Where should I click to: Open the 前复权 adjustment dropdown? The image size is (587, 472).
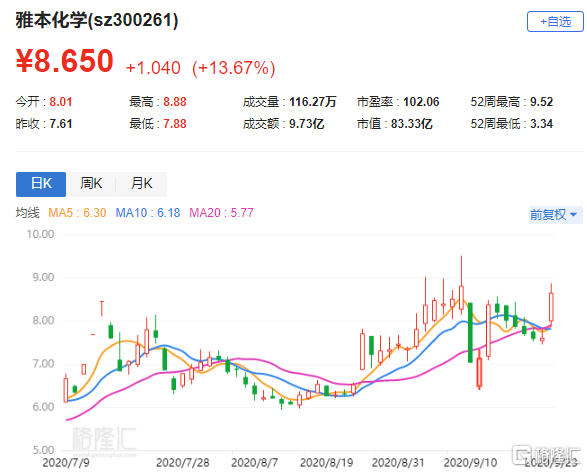(x=555, y=215)
